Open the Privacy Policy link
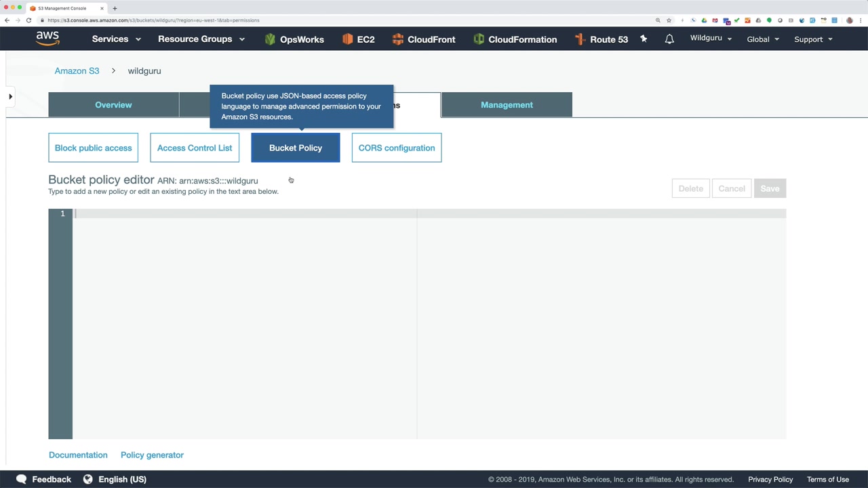Viewport: 868px width, 488px height. (x=770, y=479)
